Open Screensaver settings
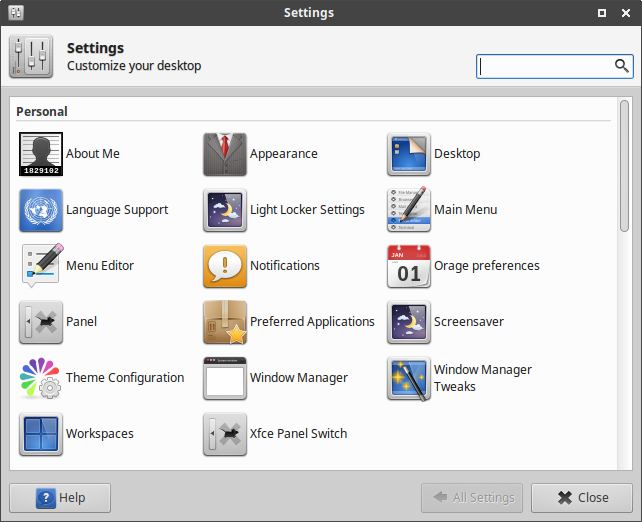Viewport: 642px width, 522px height. click(409, 322)
